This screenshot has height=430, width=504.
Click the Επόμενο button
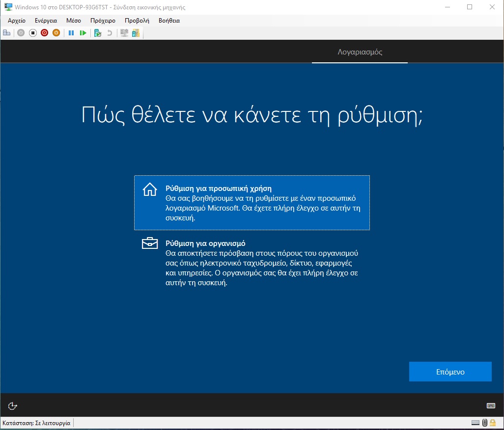point(450,372)
